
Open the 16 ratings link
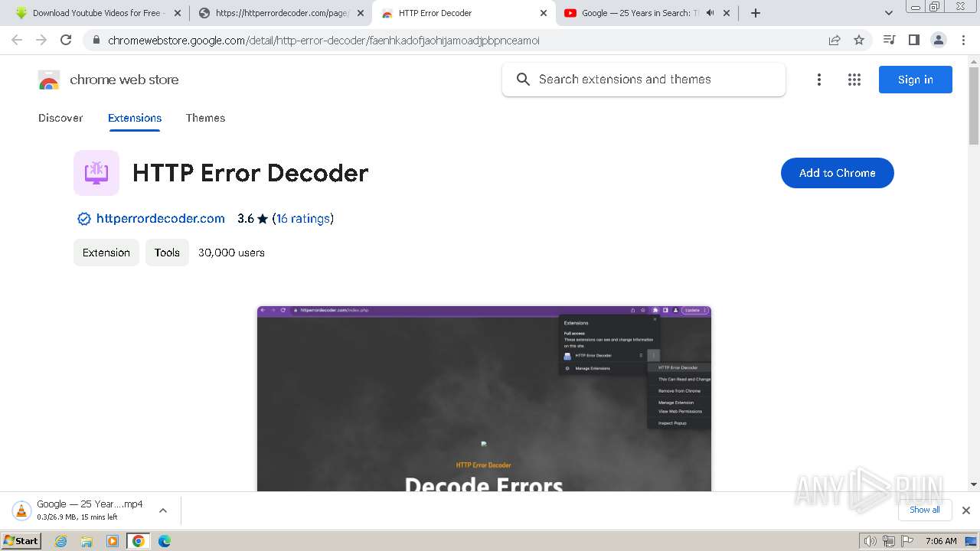(303, 219)
